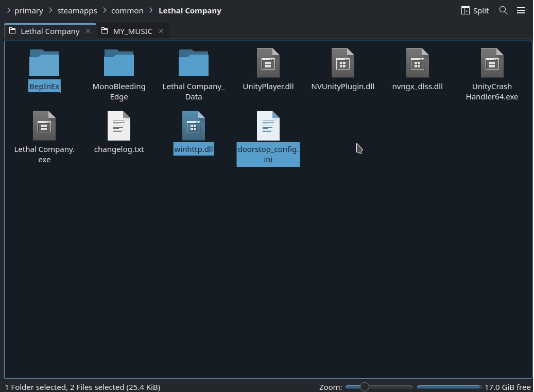
Task: Click the changelog.txt label
Action: (119, 149)
